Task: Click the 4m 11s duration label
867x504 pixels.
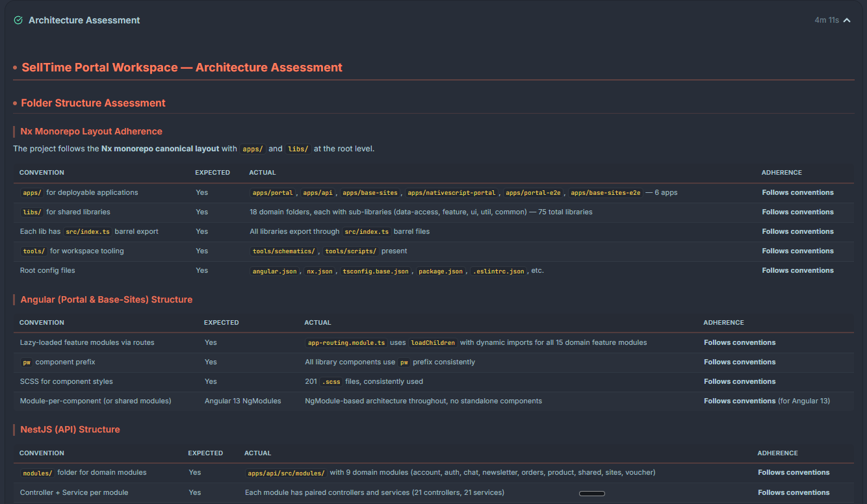Action: pos(826,20)
